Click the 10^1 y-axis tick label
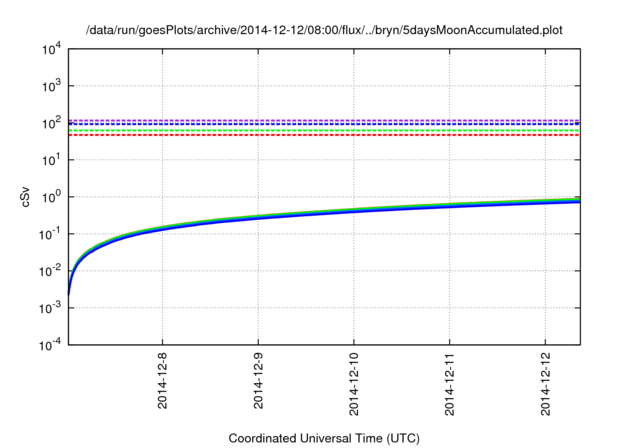The width and height of the screenshot is (640, 448). [x=52, y=160]
